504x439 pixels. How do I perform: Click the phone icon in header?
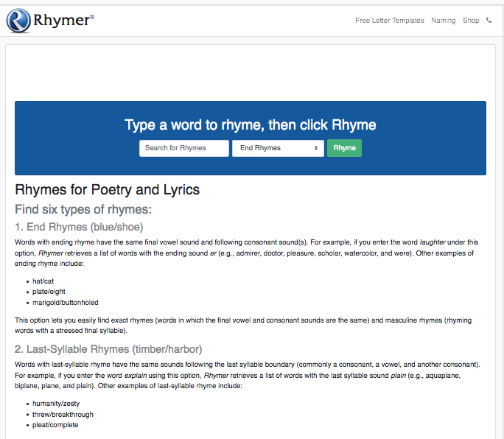(x=489, y=20)
